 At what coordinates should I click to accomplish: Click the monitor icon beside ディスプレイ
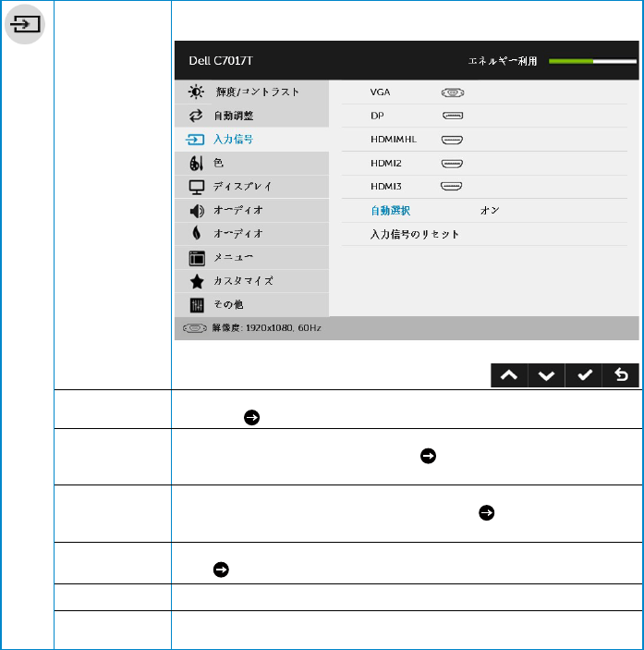197,187
